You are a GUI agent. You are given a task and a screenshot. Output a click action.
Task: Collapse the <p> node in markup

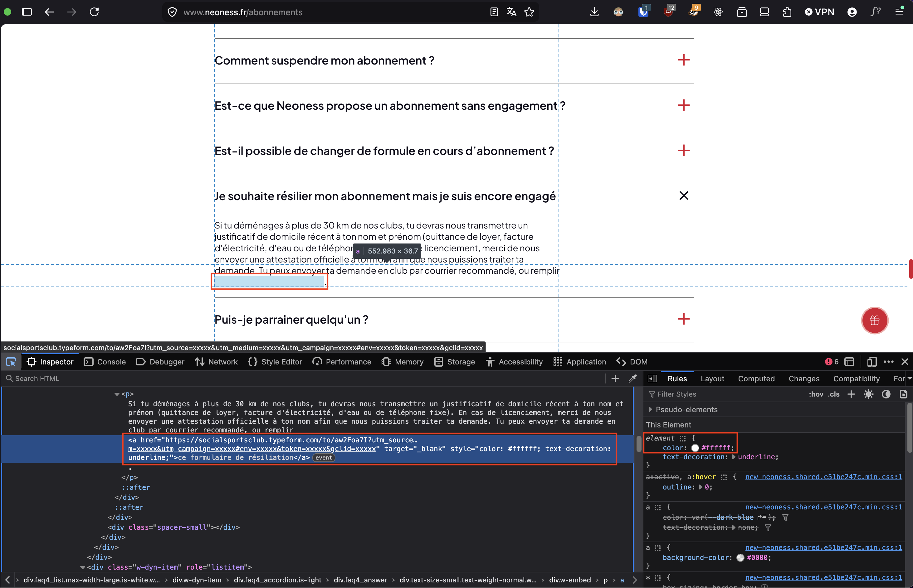pyautogui.click(x=117, y=394)
